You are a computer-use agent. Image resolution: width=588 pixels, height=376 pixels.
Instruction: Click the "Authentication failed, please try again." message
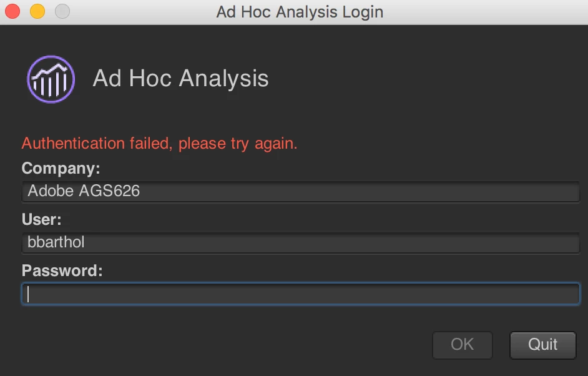pyautogui.click(x=159, y=144)
